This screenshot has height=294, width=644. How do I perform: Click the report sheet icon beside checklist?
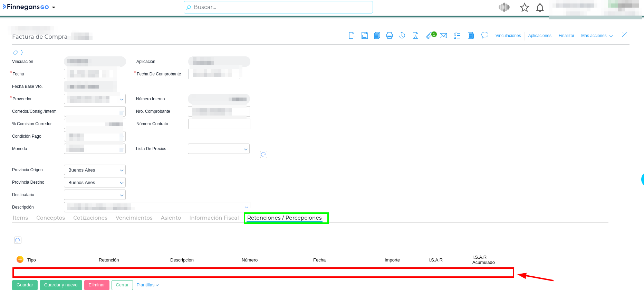pos(471,35)
